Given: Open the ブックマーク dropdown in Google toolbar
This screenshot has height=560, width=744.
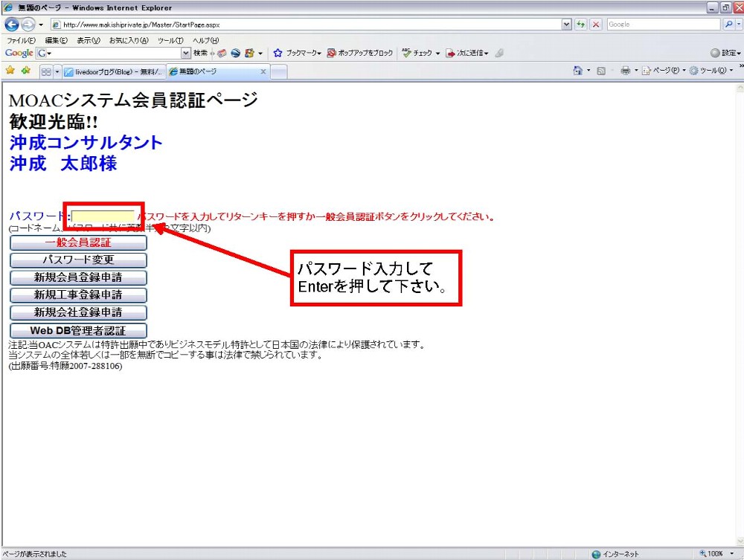Looking at the screenshot, I should (298, 53).
